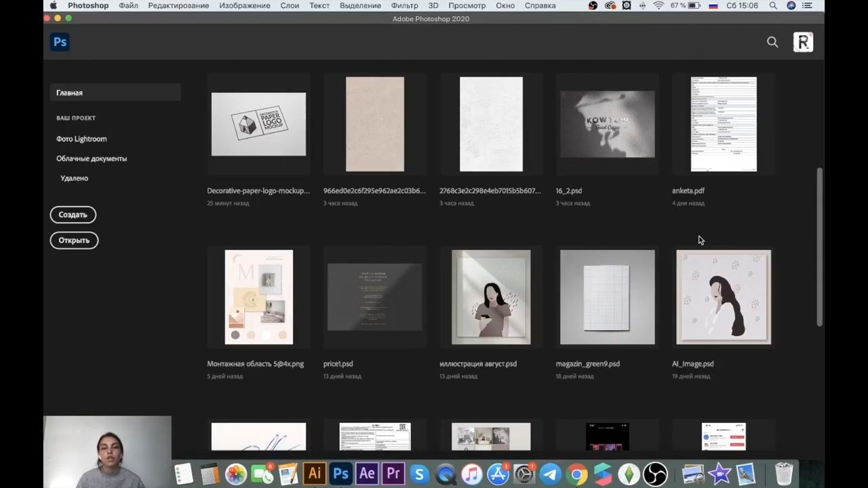
Task: Click the Photoshop home logo icon
Action: click(x=60, y=42)
